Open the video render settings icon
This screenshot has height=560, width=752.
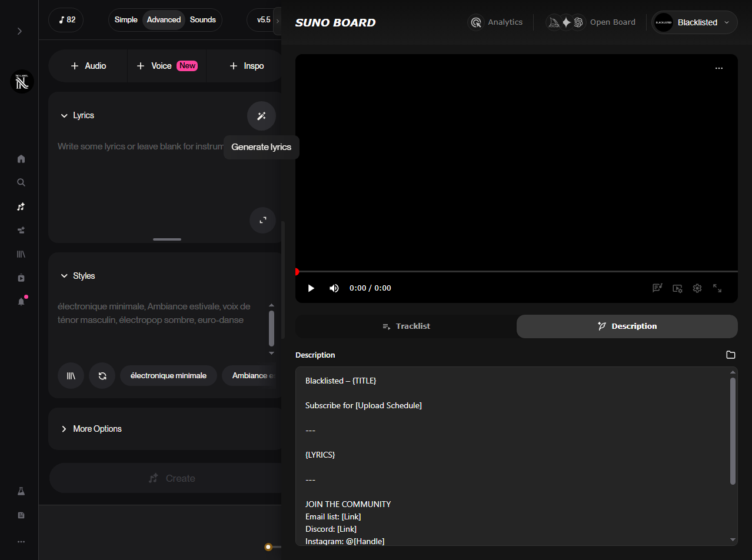click(x=677, y=288)
